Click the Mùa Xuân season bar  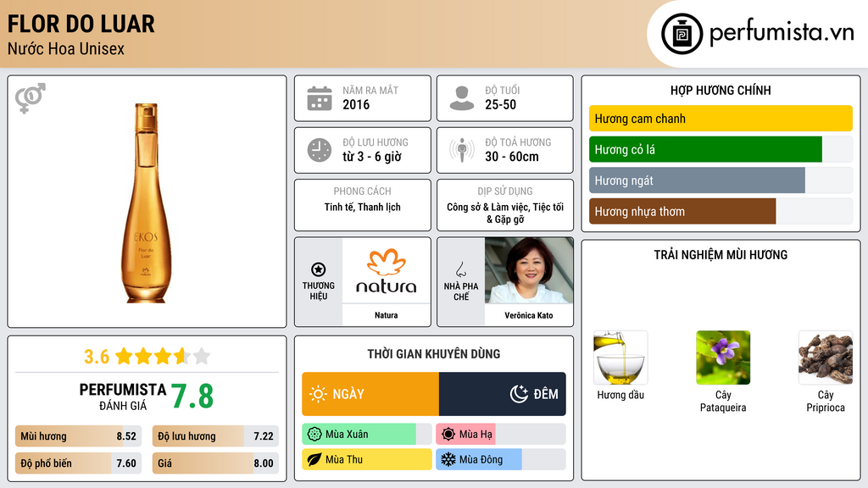coord(367,435)
